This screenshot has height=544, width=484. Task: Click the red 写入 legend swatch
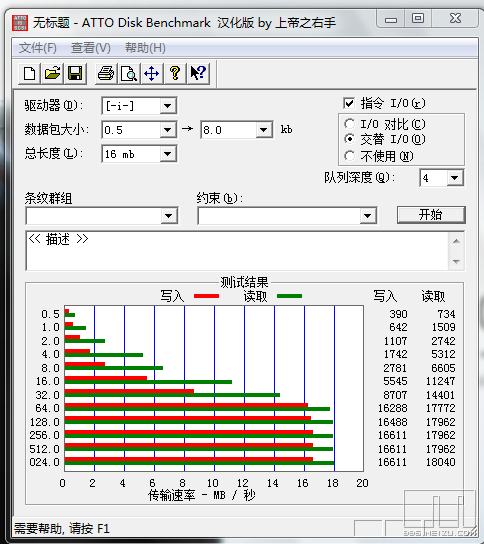(206, 296)
